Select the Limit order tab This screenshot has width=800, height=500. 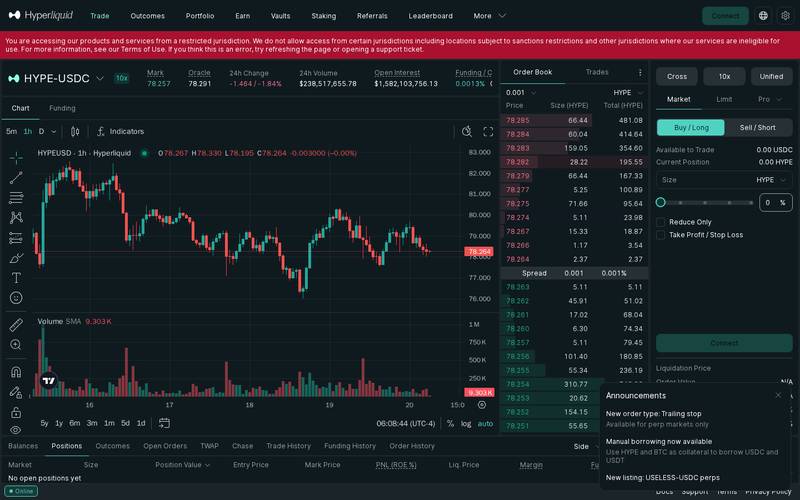(724, 99)
